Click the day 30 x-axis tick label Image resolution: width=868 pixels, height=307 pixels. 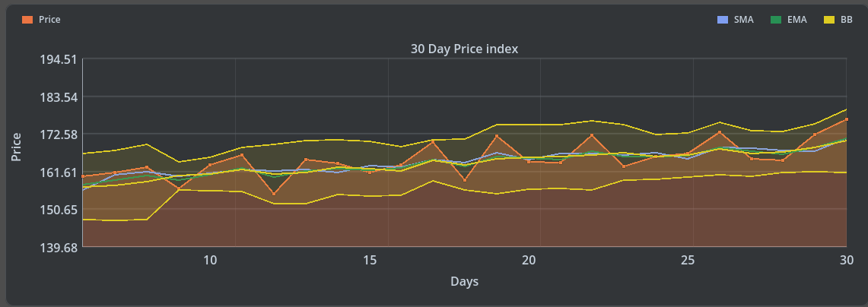847,261
